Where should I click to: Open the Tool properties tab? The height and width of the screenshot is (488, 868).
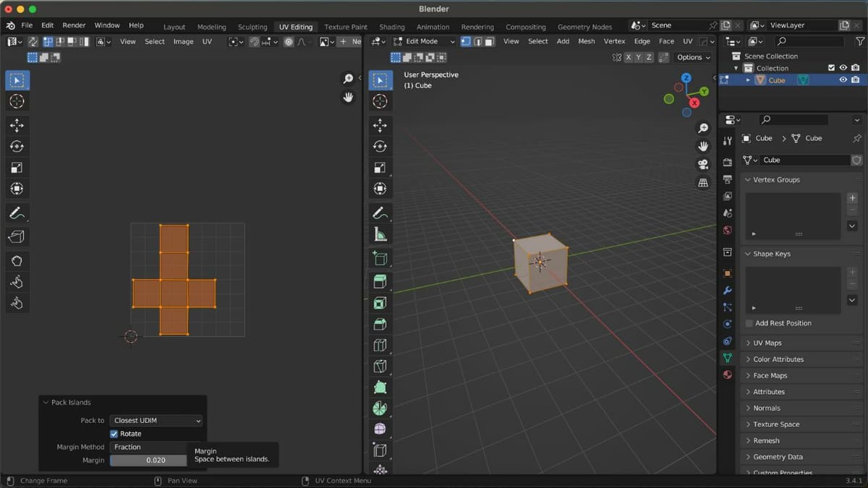click(x=728, y=140)
